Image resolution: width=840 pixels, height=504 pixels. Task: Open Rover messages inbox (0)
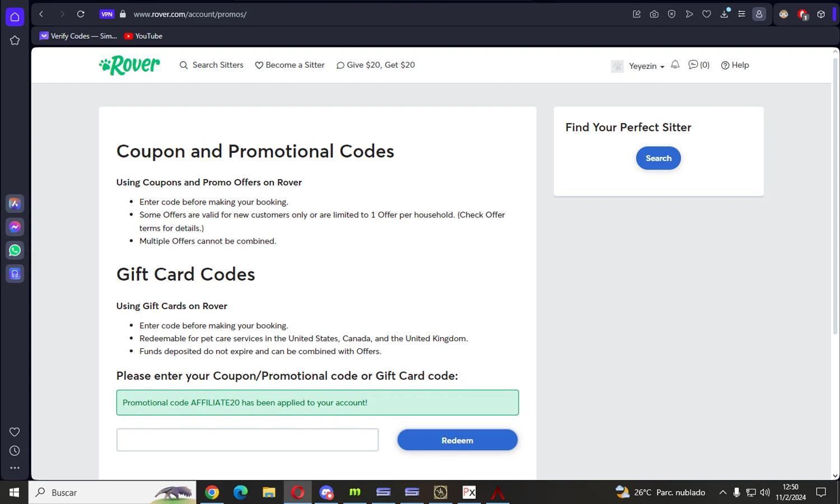699,65
